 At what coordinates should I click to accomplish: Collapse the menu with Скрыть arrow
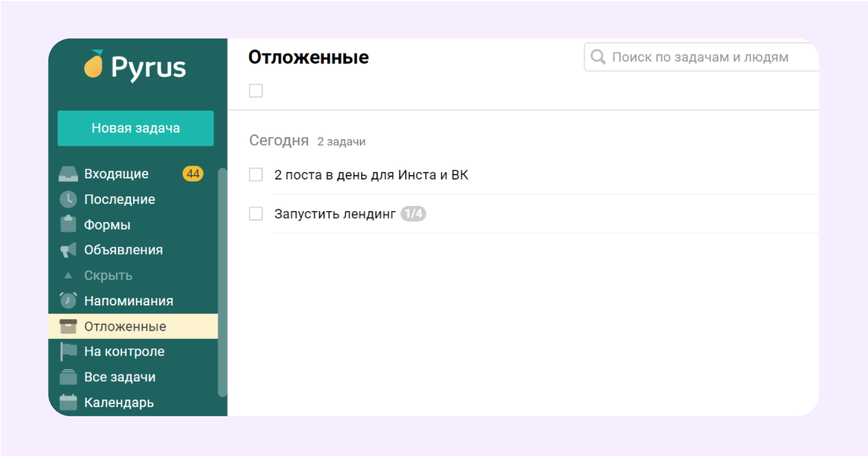tap(68, 275)
